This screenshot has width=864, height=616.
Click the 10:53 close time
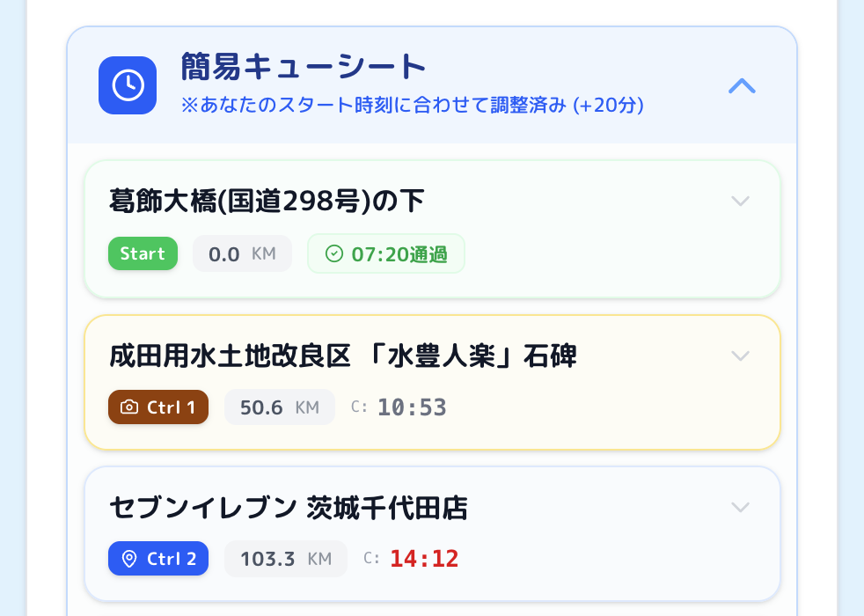point(412,407)
